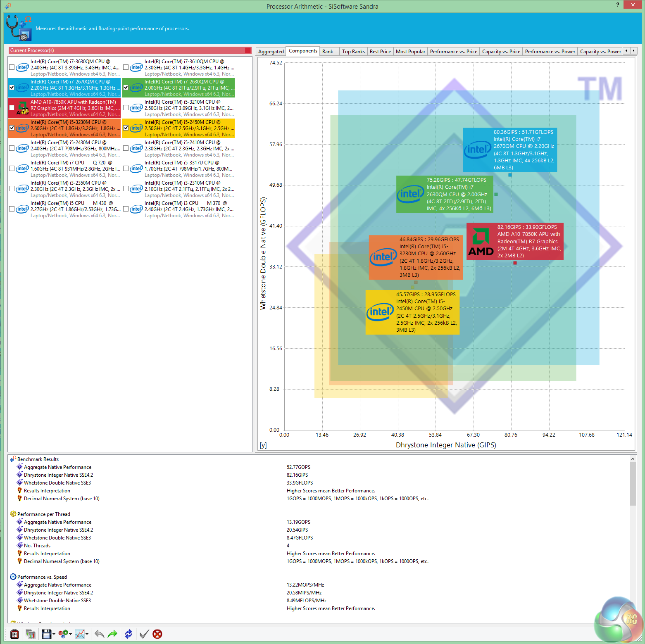Open the Performance vs. Price tab
Viewport: 645px width, 644px height.
(x=453, y=52)
